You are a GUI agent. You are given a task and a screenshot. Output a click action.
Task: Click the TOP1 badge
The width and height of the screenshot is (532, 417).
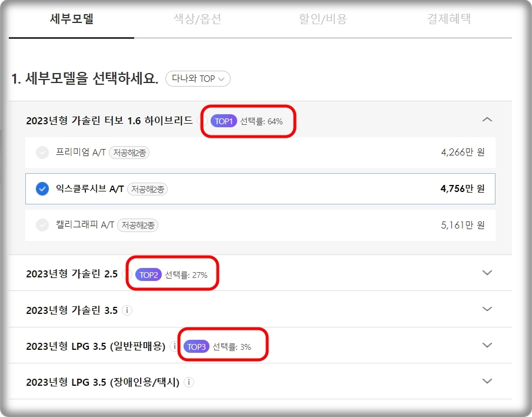tap(224, 121)
